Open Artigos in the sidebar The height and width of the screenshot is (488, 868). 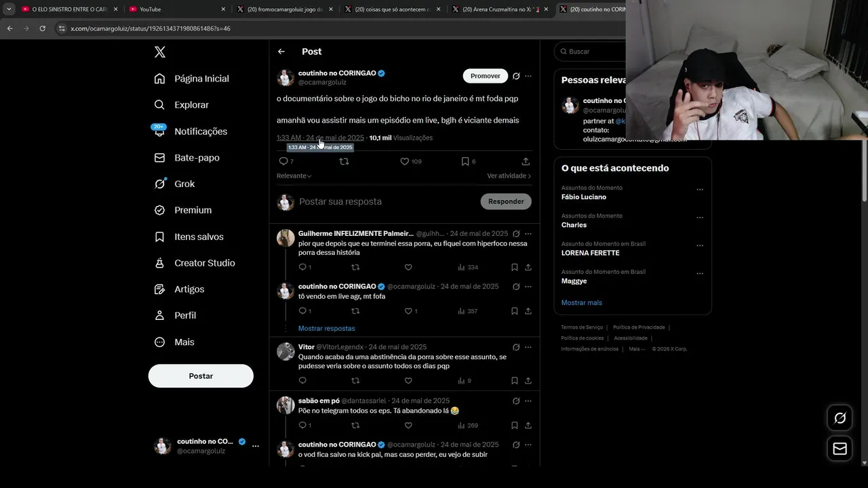(x=180, y=289)
